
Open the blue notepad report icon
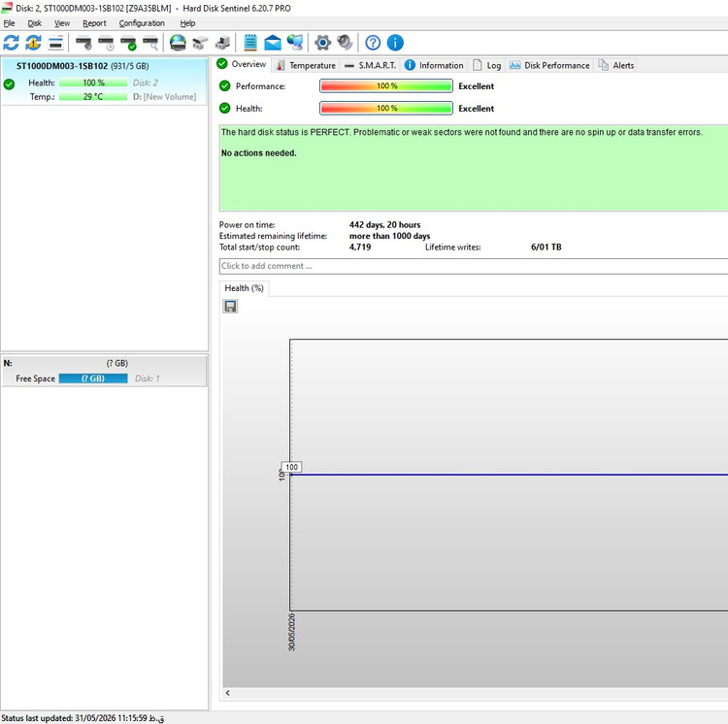coord(250,43)
